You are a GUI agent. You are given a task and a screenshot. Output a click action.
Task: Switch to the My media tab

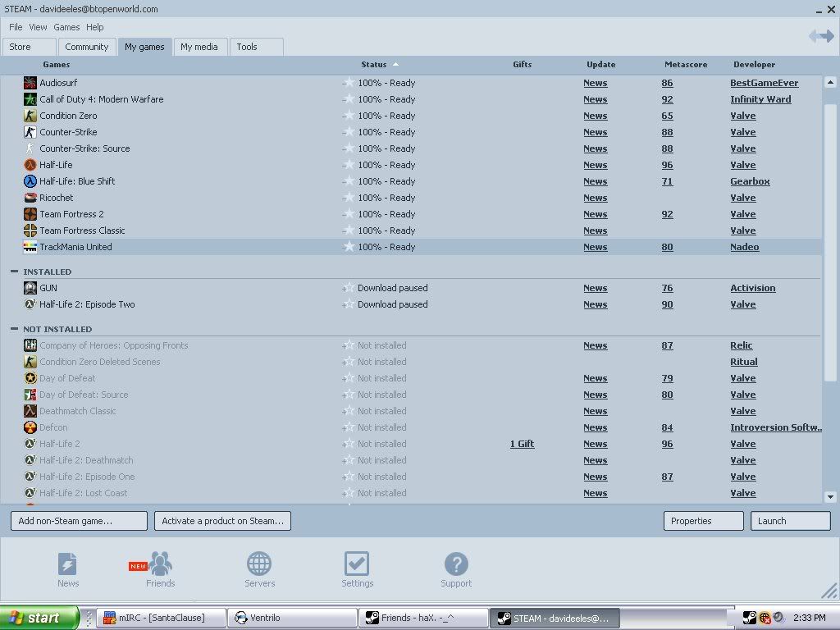click(200, 47)
